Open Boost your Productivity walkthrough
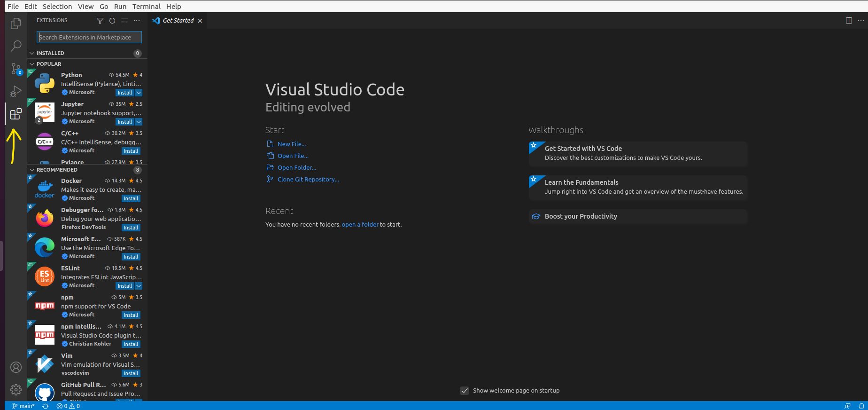 [638, 216]
